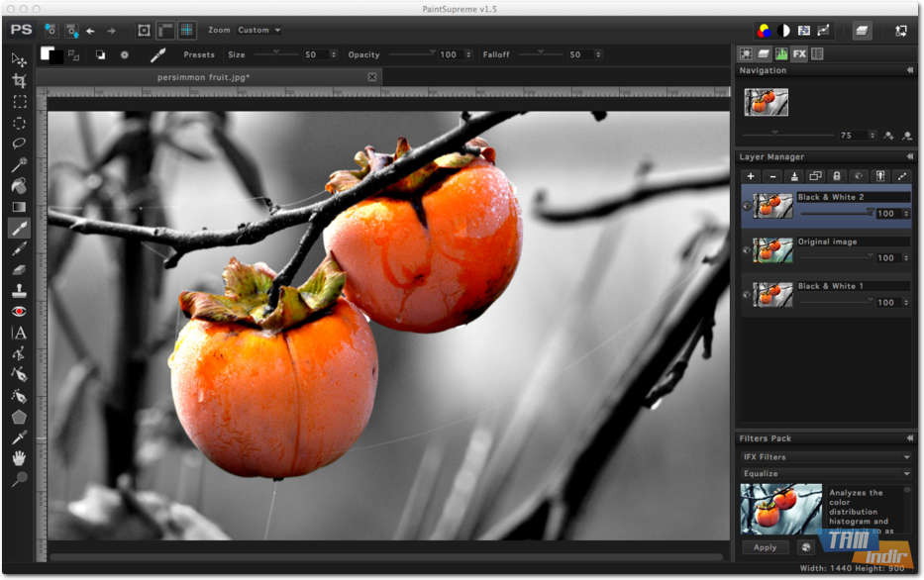Click the Apply filter button
This screenshot has width=924, height=580.
(765, 547)
